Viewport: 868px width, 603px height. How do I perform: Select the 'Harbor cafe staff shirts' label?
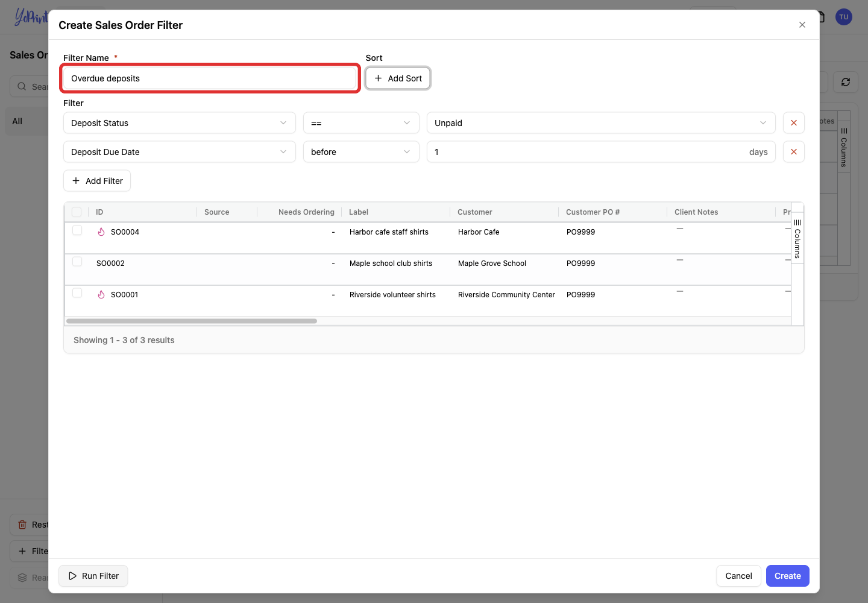click(x=389, y=232)
